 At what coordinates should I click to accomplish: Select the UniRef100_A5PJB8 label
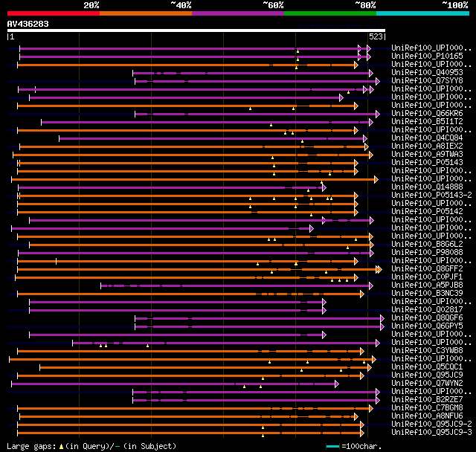(x=427, y=285)
